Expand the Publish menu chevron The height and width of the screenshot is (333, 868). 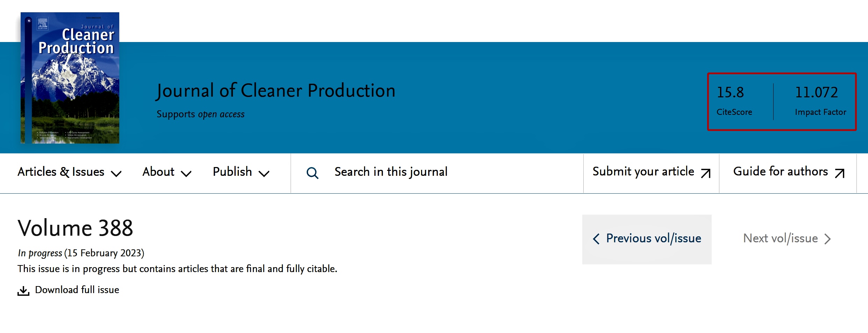pos(264,173)
